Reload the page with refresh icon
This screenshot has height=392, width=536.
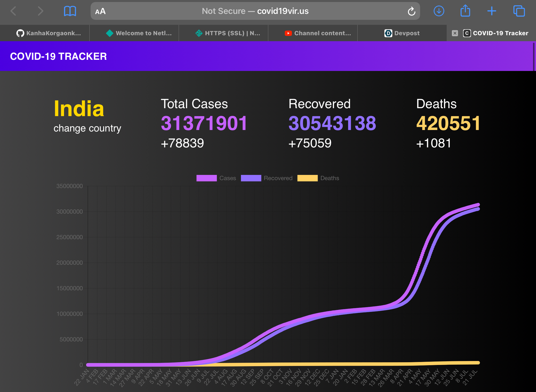click(x=411, y=11)
